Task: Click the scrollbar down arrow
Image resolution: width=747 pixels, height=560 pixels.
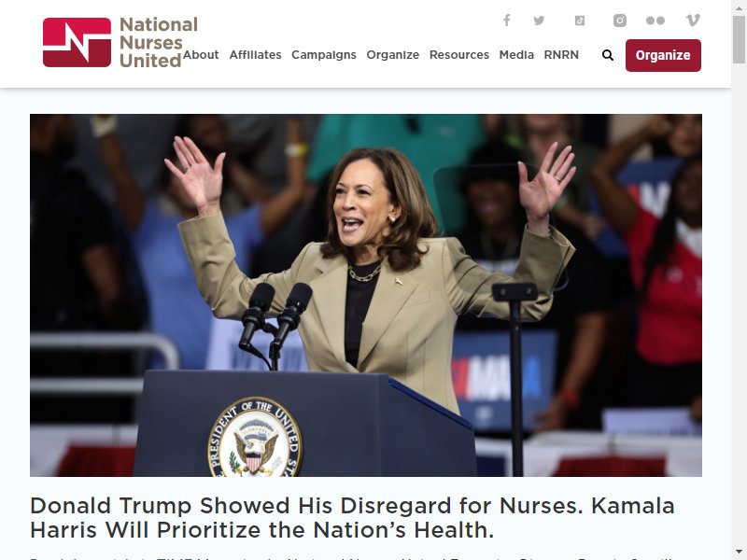Action: coord(739,553)
